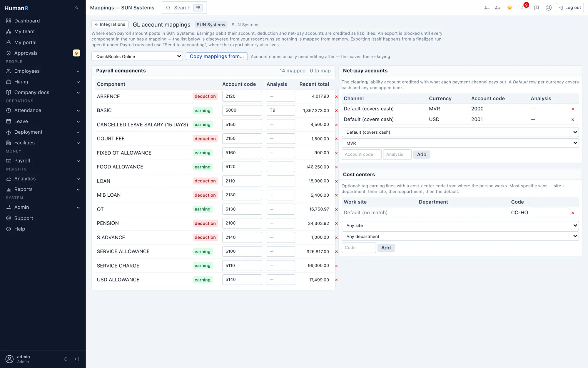Click the sidebar sign-out icon beside admin
588x368 pixels.
[77, 359]
